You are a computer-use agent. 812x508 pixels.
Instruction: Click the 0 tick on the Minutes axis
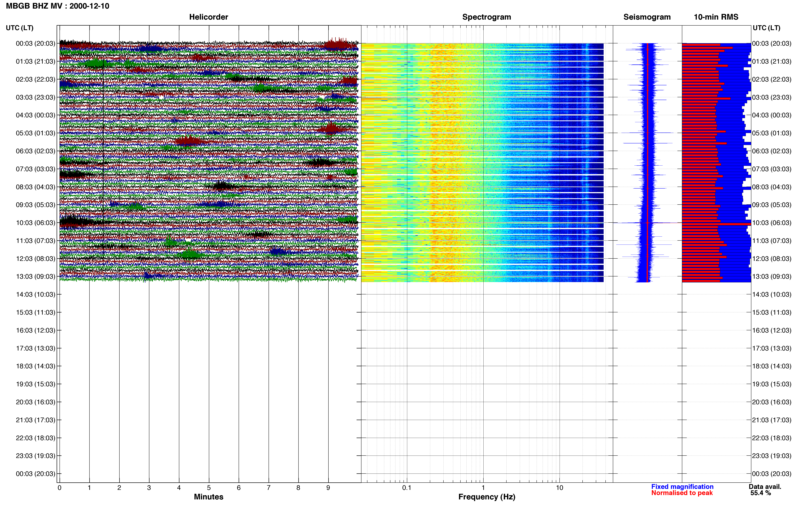click(59, 487)
